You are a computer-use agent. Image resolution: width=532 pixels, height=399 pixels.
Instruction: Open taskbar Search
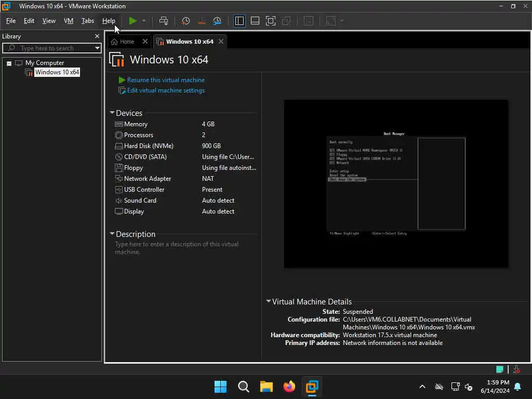243,387
